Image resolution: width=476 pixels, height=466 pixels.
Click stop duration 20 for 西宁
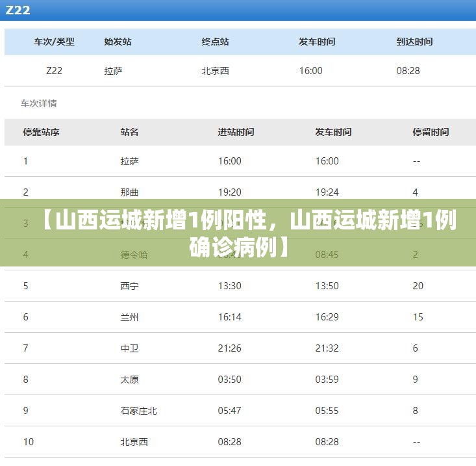pyautogui.click(x=418, y=286)
